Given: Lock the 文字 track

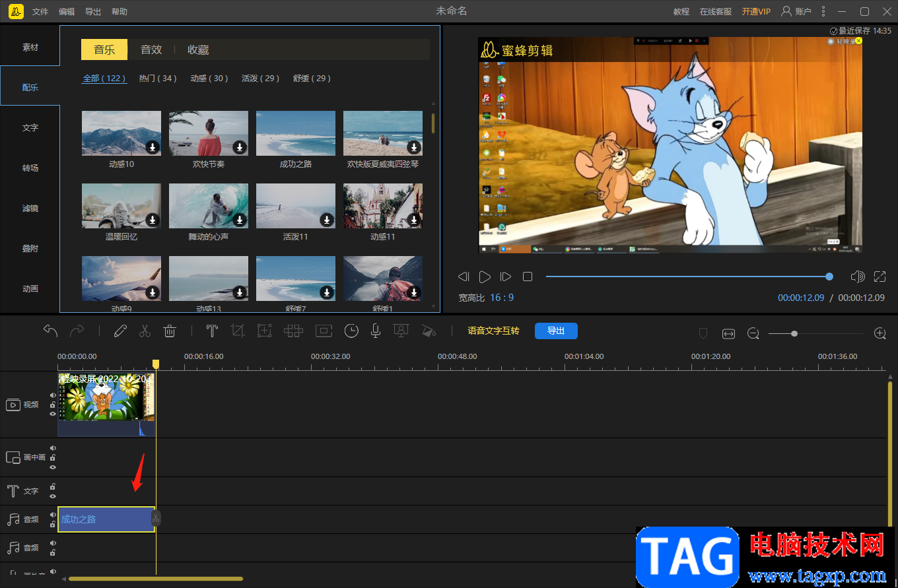Looking at the screenshot, I should point(53,486).
